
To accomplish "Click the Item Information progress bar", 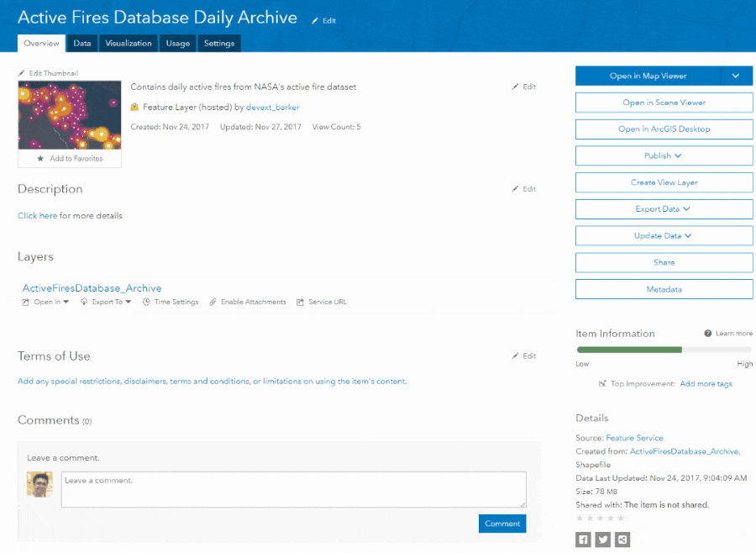I will (664, 350).
